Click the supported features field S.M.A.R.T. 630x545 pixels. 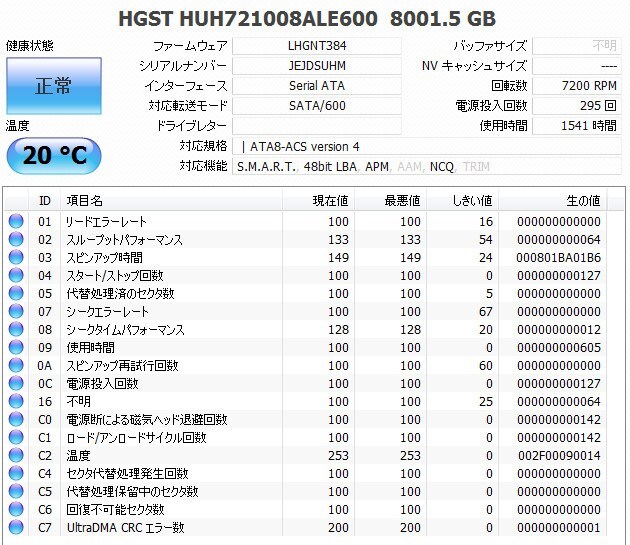click(x=427, y=166)
